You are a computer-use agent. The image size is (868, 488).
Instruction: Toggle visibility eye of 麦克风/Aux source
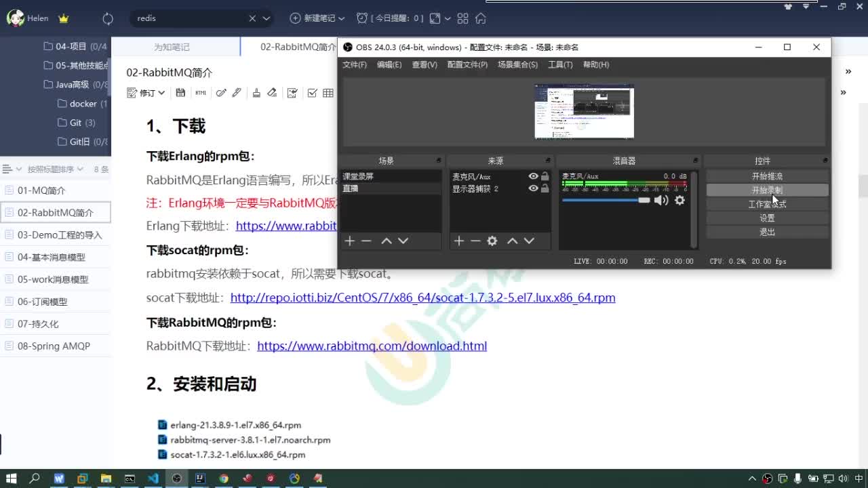[533, 176]
